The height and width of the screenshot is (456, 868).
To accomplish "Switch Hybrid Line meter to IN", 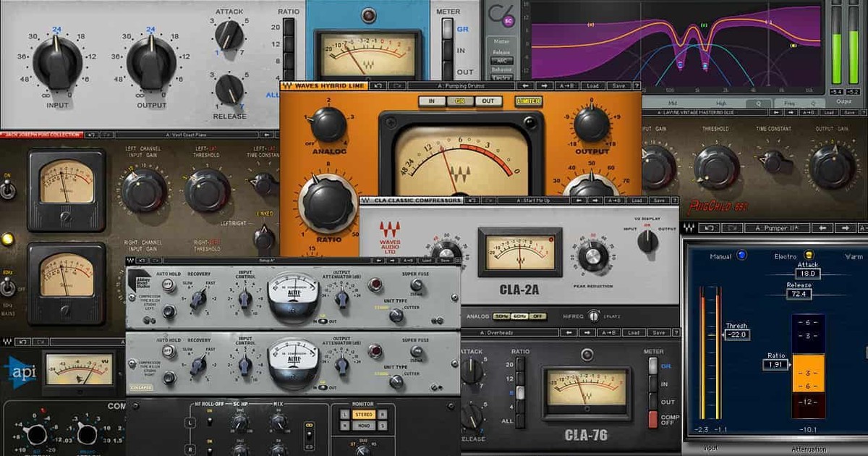I will pos(432,101).
